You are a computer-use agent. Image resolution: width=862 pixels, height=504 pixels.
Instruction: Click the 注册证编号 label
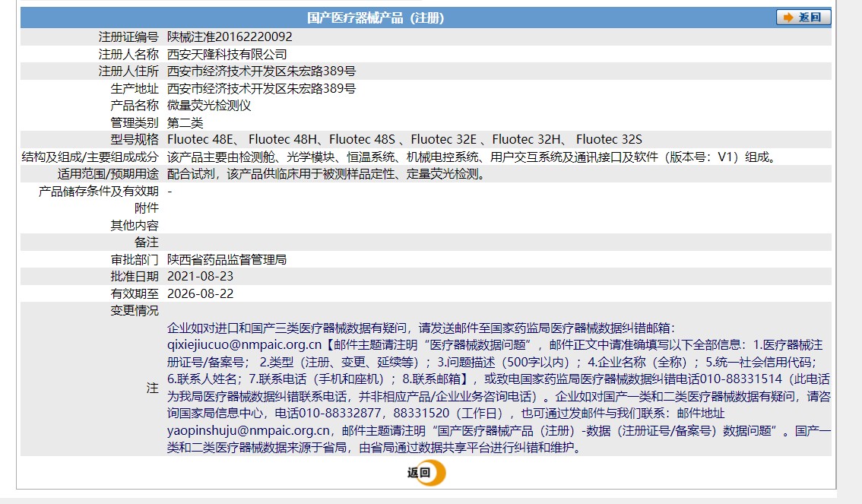(x=128, y=36)
